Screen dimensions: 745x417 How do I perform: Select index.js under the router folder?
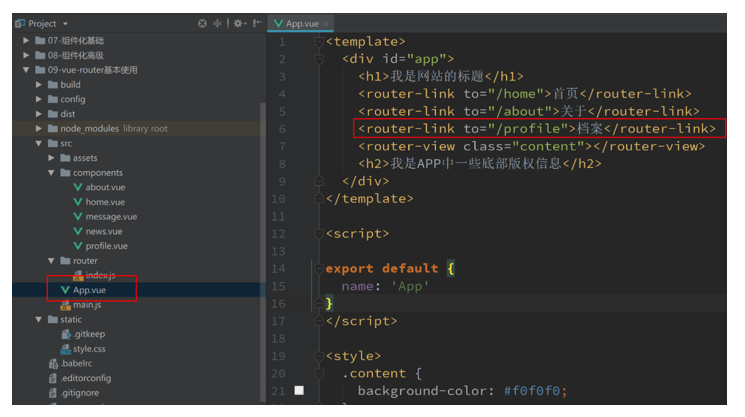click(102, 275)
